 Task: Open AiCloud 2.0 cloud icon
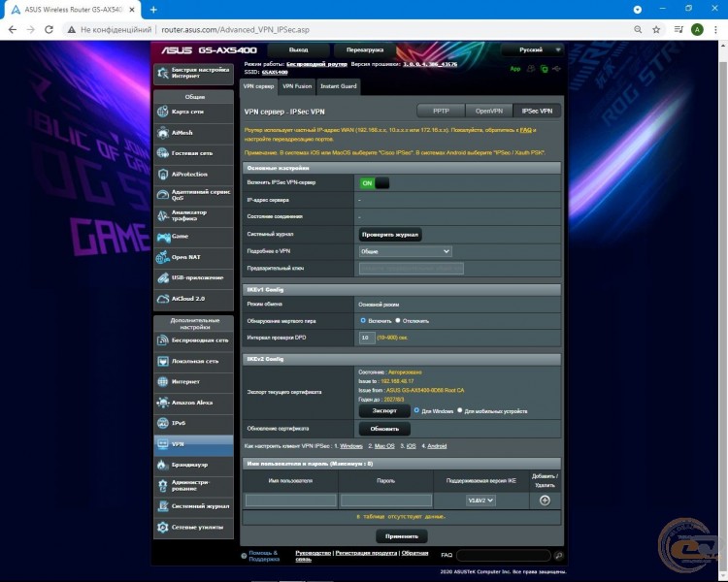pos(162,299)
